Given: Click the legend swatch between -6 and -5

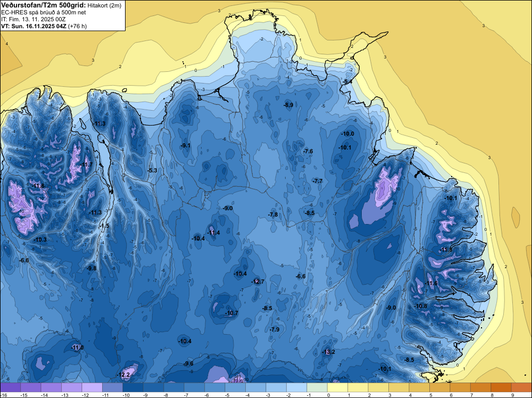Looking at the screenshot, I should (215, 387).
